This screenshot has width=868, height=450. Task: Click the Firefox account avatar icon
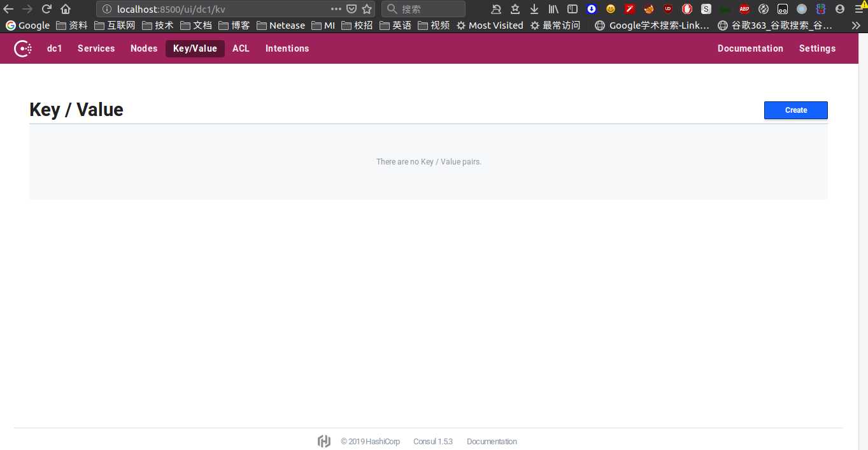(x=840, y=9)
